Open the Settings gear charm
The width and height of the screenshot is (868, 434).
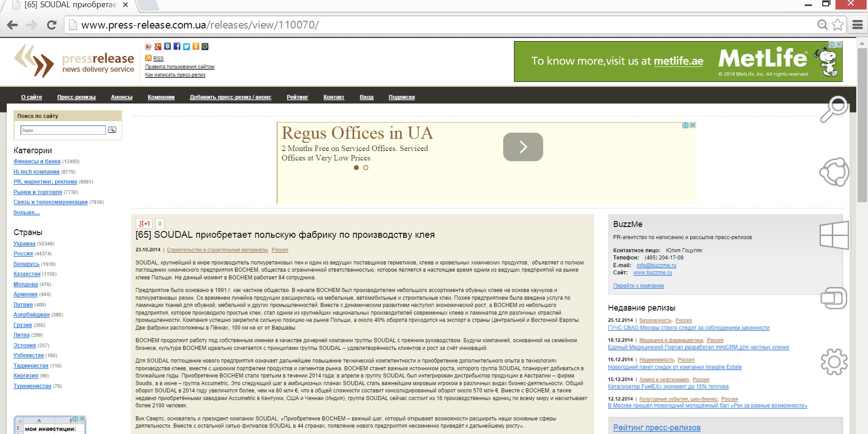(x=834, y=362)
